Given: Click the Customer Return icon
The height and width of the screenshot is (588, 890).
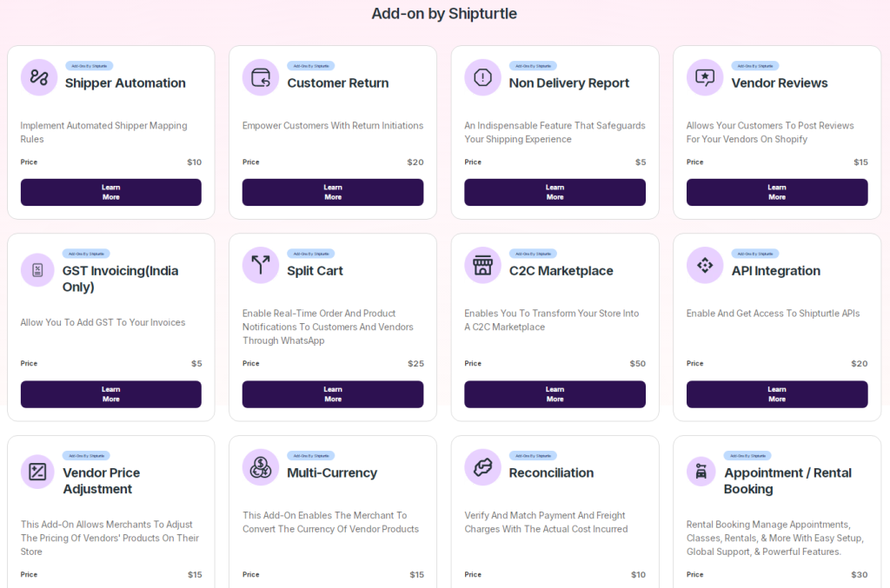Looking at the screenshot, I should (x=261, y=77).
